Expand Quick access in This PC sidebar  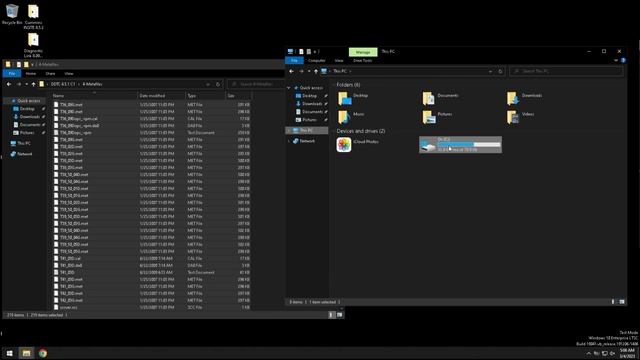pos(289,88)
